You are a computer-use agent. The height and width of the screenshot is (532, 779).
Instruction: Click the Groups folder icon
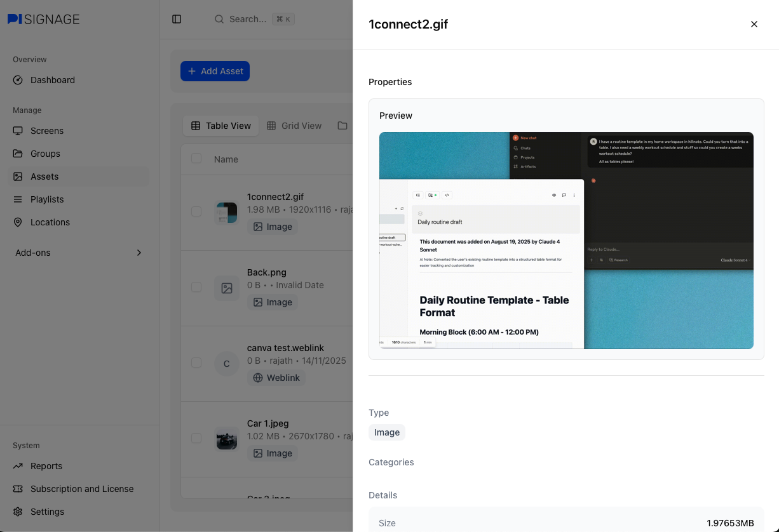click(x=18, y=154)
